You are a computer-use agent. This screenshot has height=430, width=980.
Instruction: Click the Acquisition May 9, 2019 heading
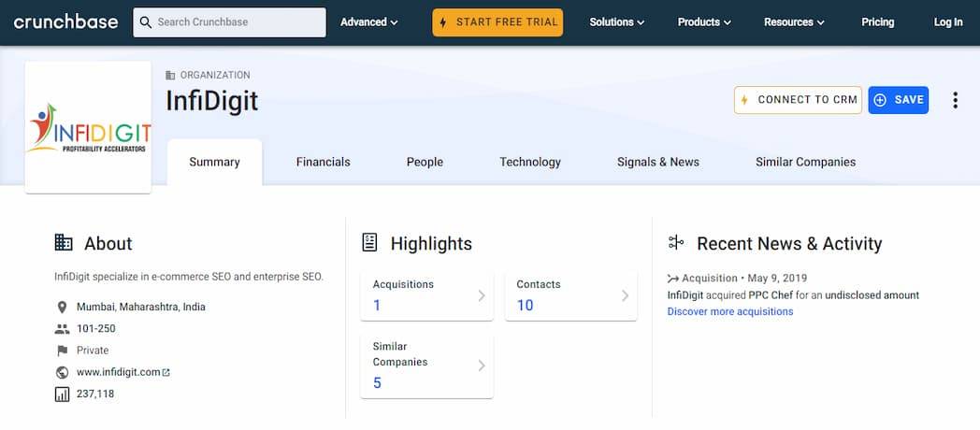(744, 279)
